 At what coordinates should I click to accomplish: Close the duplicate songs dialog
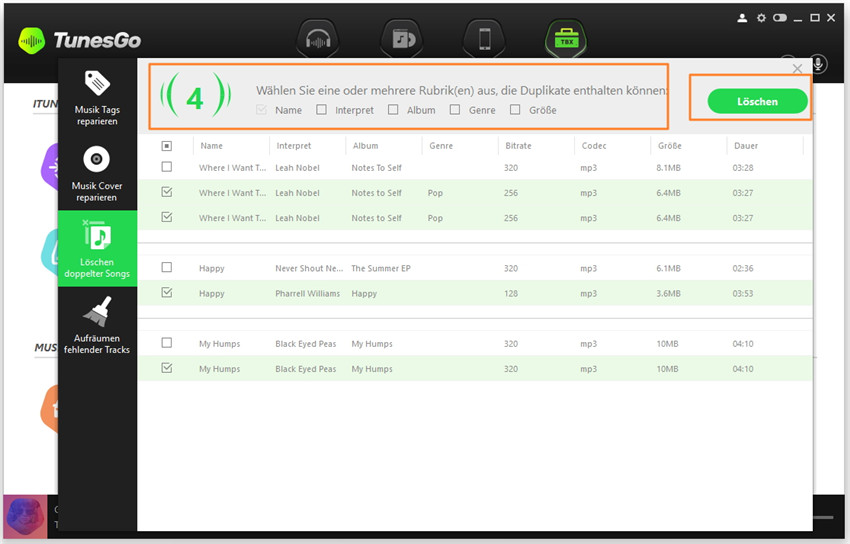pos(797,69)
